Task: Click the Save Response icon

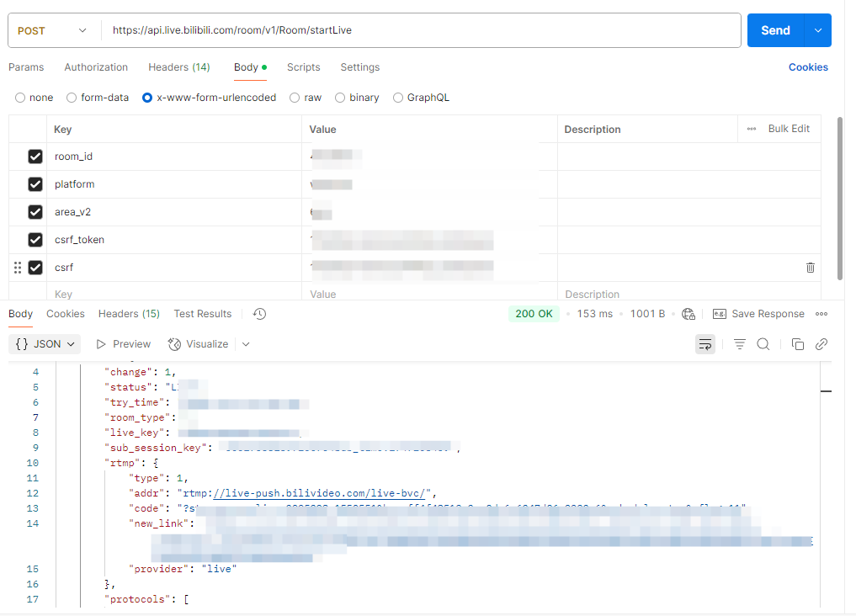Action: [720, 314]
